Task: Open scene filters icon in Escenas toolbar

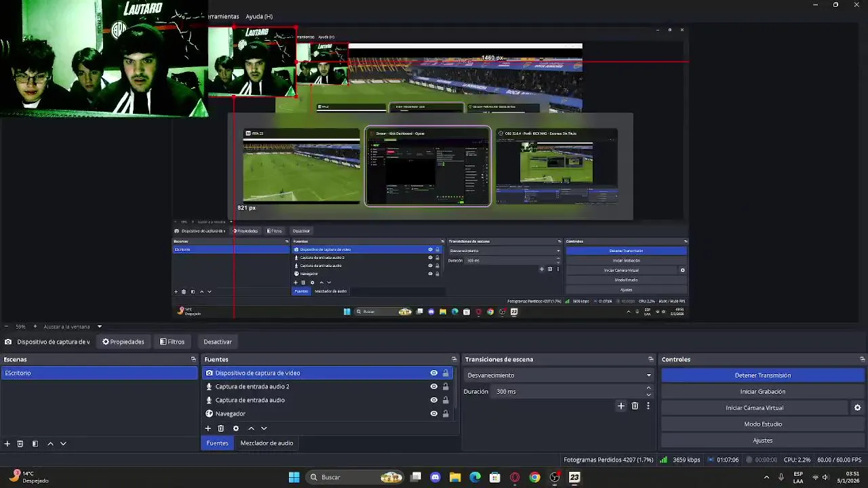Action: (x=35, y=443)
